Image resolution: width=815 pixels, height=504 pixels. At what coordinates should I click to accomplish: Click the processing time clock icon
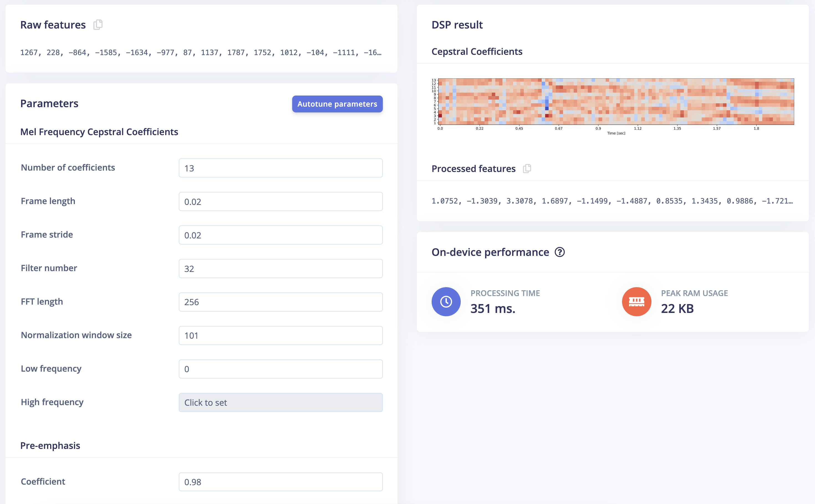(x=446, y=302)
